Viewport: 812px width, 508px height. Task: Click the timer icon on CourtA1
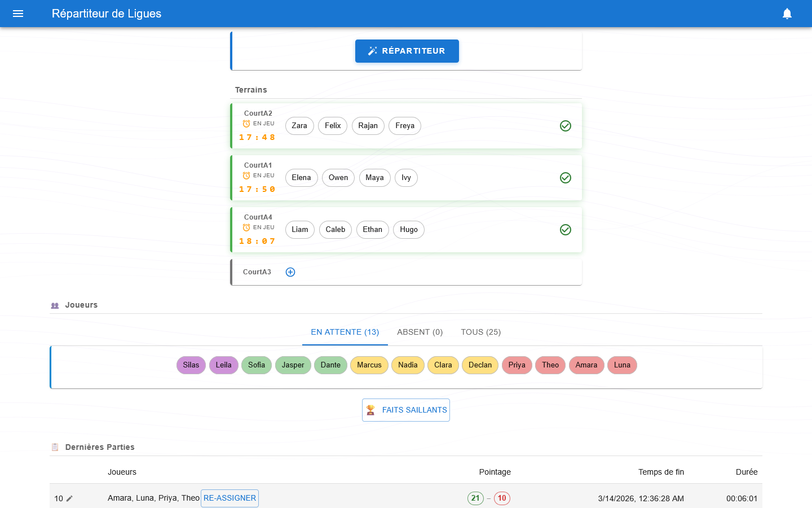[246, 175]
